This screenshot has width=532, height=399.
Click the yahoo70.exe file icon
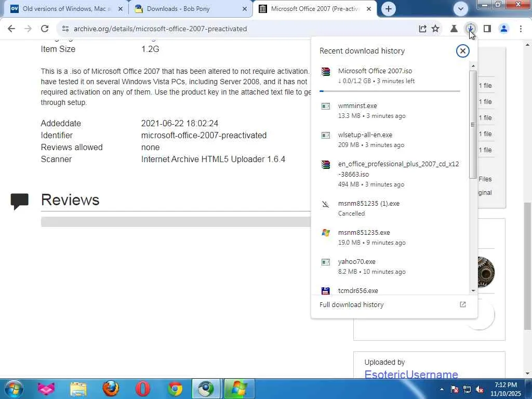tap(326, 262)
